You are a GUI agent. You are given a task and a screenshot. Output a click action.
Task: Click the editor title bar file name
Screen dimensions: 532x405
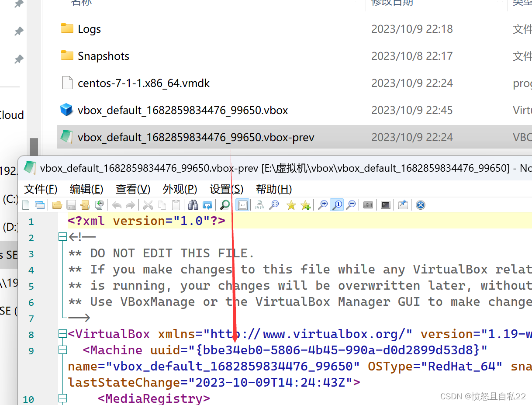149,168
